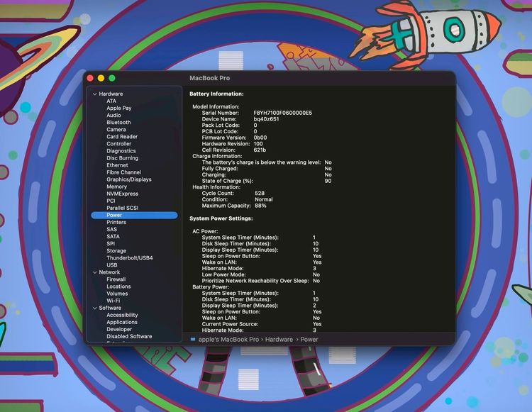Select Firewall in the Network section
532x412 pixels.
tap(116, 279)
